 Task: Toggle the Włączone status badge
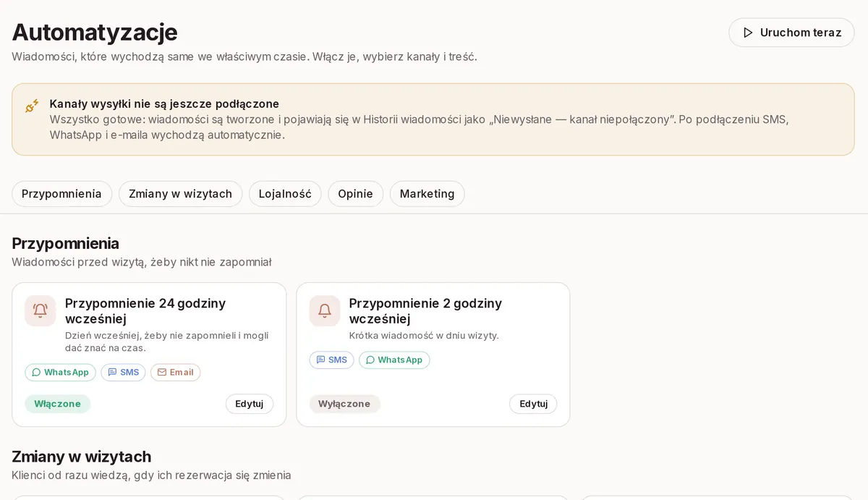(x=58, y=404)
